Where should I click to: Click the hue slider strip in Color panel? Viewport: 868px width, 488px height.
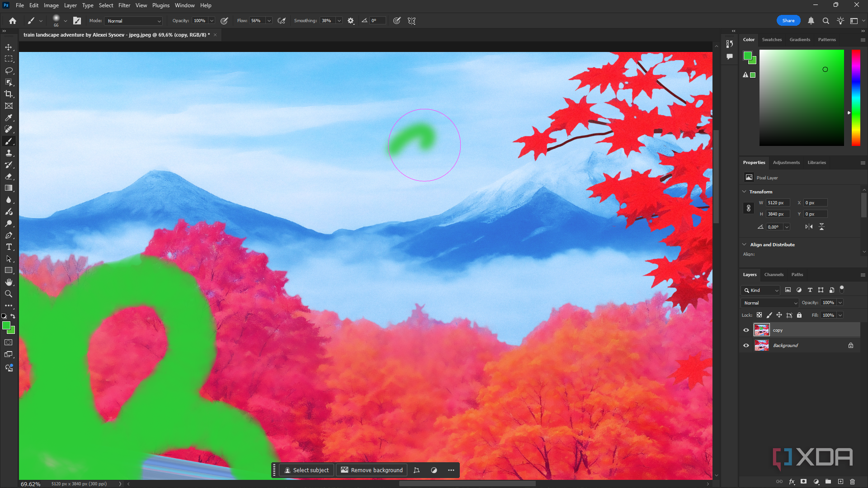pos(856,98)
